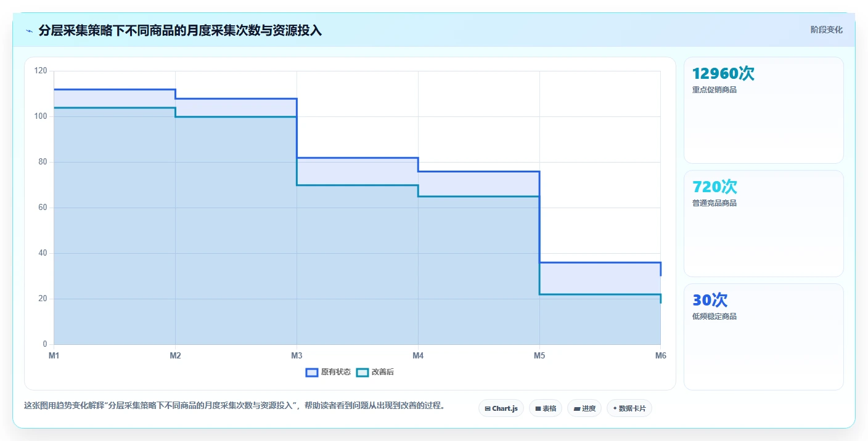
Task: Click the 120 y-axis label
Action: coord(41,71)
